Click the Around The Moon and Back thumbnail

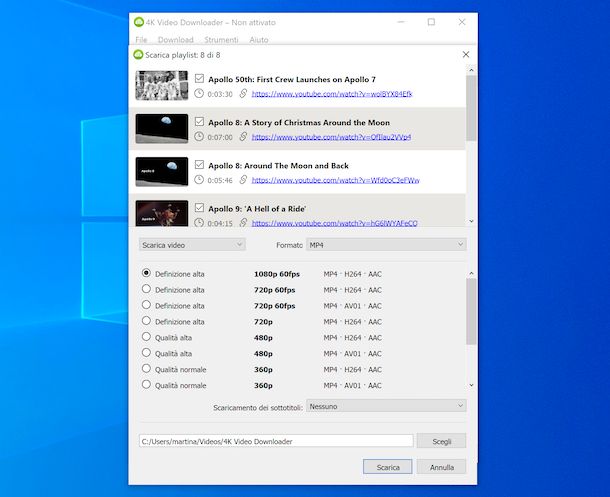(x=162, y=172)
